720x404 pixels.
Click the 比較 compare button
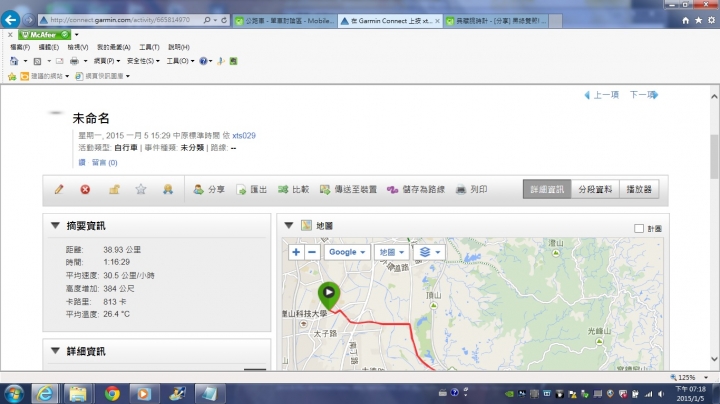pyautogui.click(x=293, y=189)
